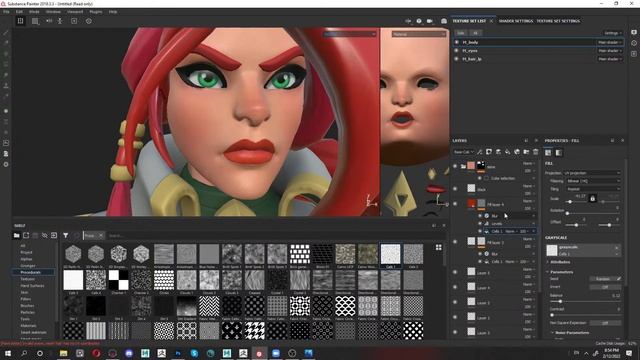Open the Filtering dropdown in Fill properties
Viewport: 640px width, 360px height.
pyautogui.click(x=592, y=181)
